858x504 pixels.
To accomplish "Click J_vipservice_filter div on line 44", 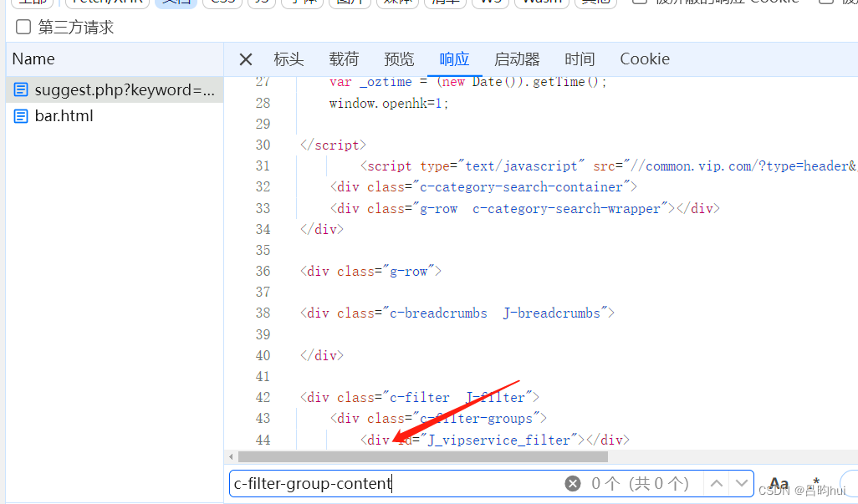I will click(x=495, y=440).
